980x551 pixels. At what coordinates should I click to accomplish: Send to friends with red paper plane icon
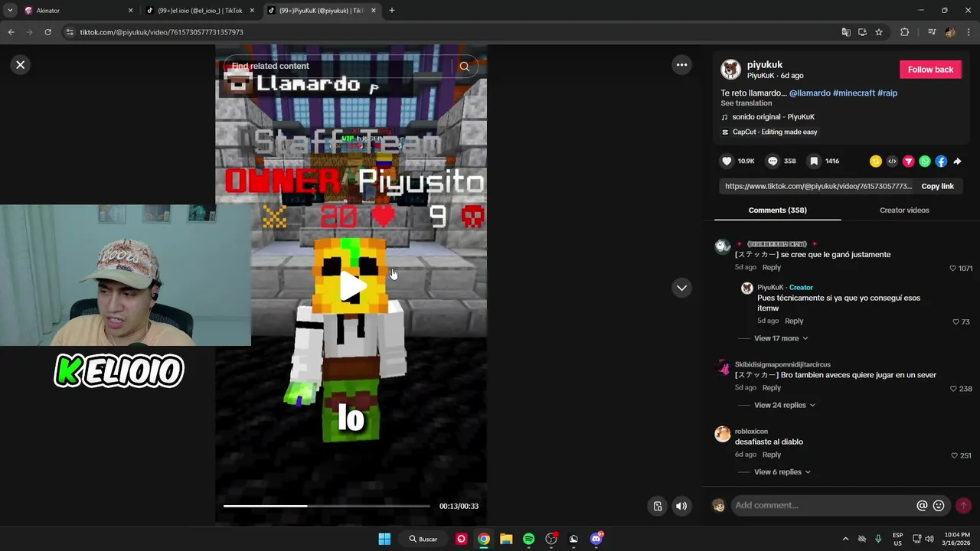pyautogui.click(x=908, y=161)
